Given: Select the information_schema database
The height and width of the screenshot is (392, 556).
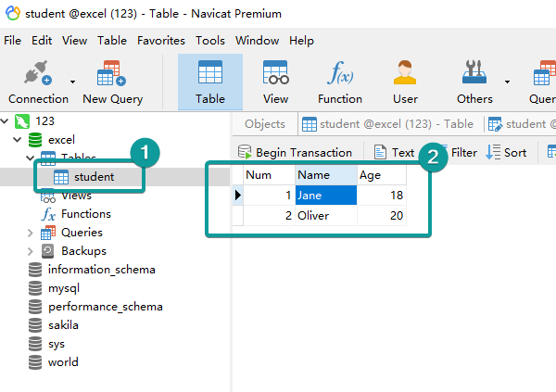Looking at the screenshot, I should [101, 270].
